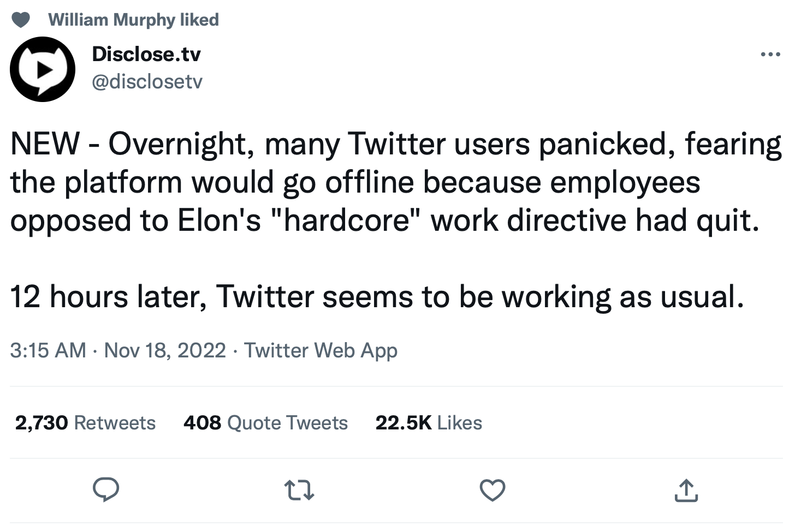
Task: View the 408 Quote Tweets list
Action: (265, 423)
